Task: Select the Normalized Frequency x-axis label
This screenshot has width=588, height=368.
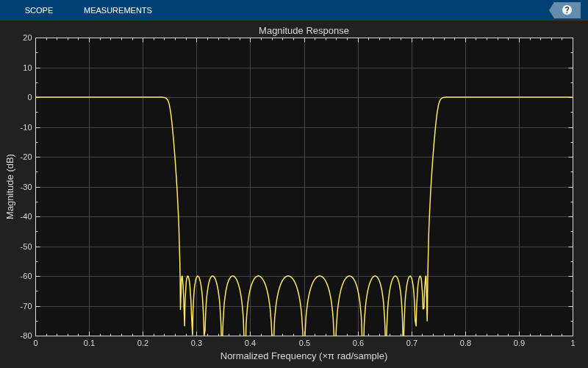Action: (x=304, y=356)
